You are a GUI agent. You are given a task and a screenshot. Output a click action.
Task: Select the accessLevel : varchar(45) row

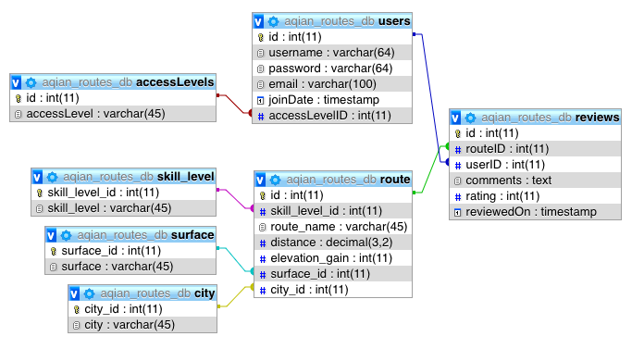pyautogui.click(x=113, y=114)
